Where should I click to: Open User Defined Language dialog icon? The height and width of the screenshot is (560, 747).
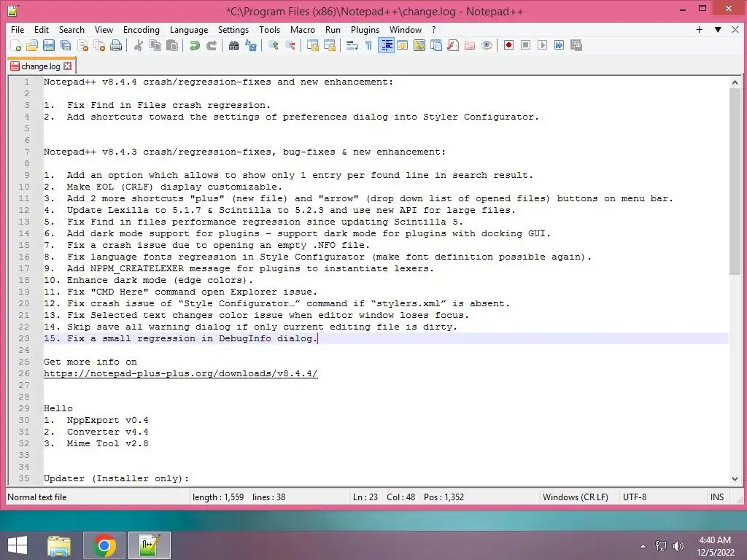[403, 45]
